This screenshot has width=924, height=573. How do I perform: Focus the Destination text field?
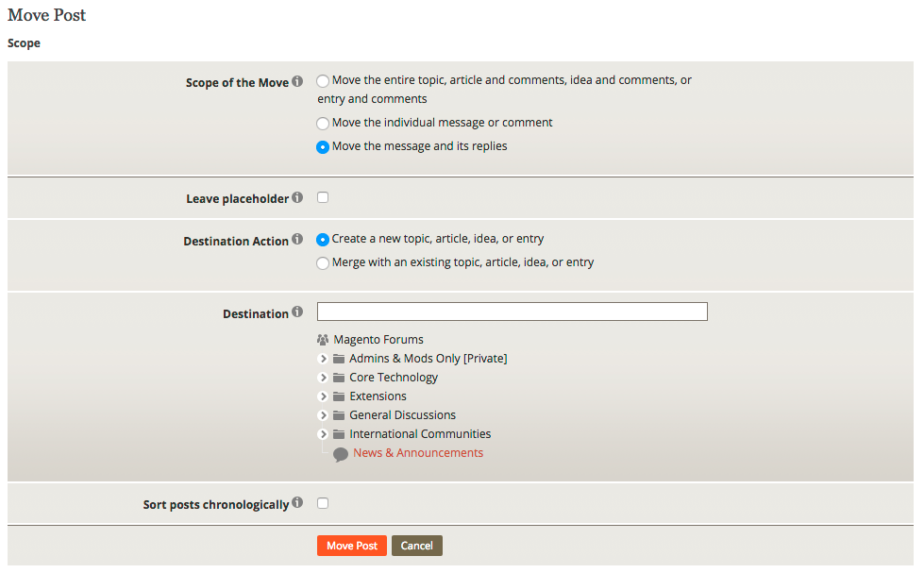pyautogui.click(x=512, y=312)
